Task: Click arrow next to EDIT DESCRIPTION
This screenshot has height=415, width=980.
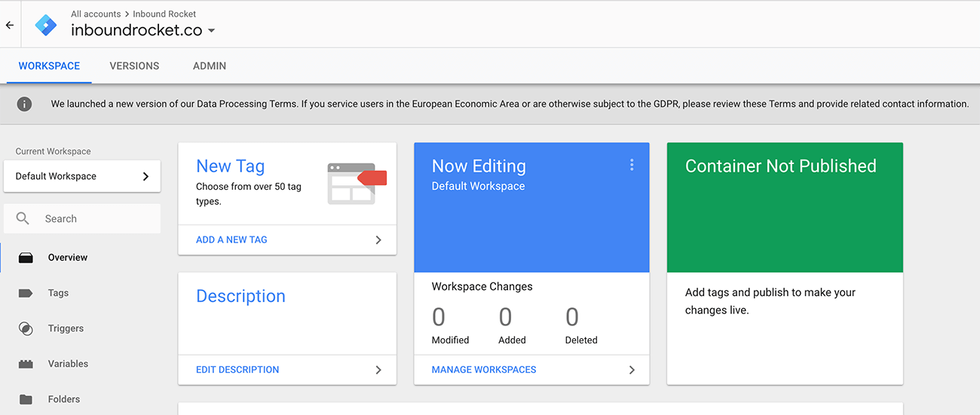Action: pos(378,370)
